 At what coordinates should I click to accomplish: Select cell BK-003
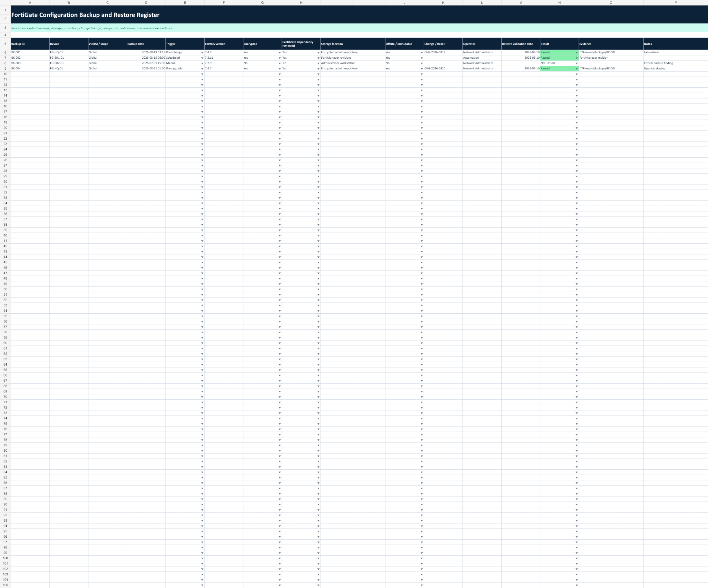point(30,63)
